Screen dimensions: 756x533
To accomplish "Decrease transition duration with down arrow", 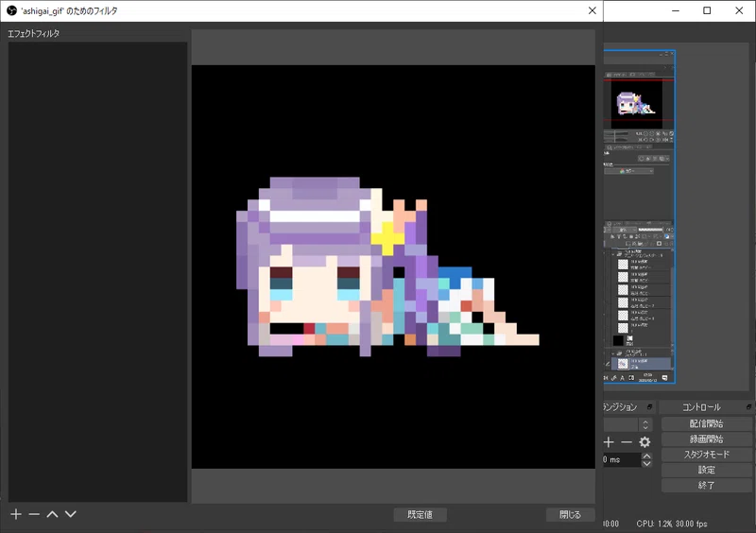I will (647, 464).
